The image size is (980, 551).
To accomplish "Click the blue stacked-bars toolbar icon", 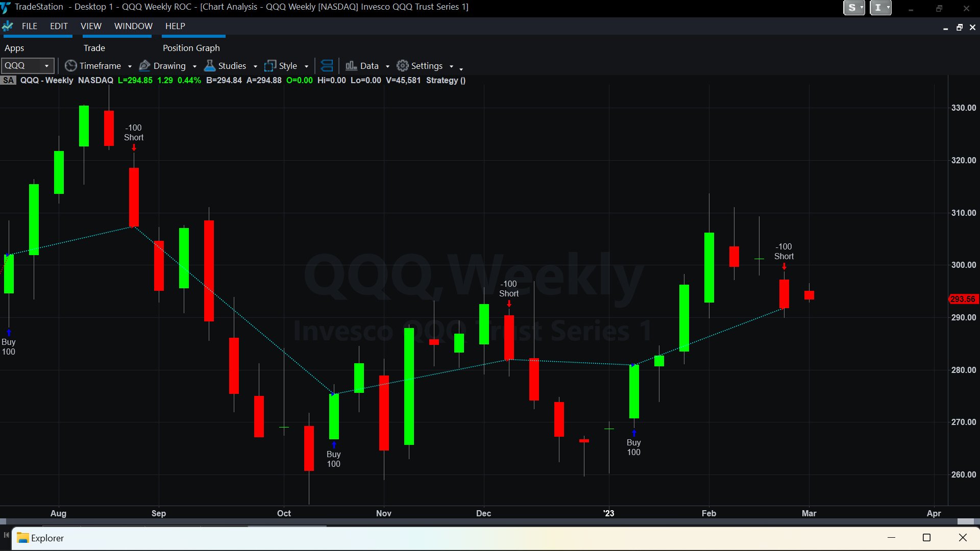I will click(x=327, y=66).
